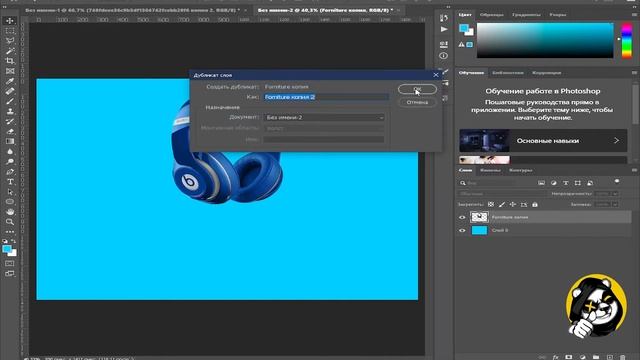Switch to the Образцы tab
The width and height of the screenshot is (640, 360).
[x=491, y=15]
